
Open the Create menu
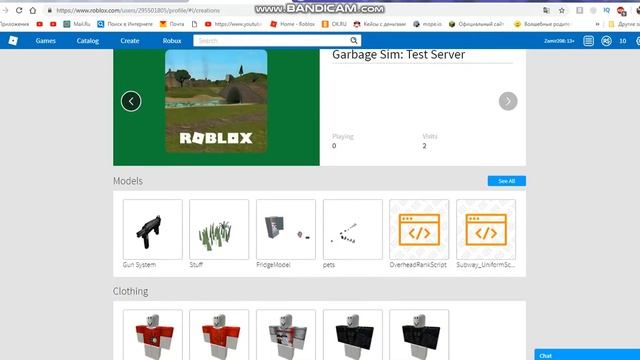coord(130,41)
